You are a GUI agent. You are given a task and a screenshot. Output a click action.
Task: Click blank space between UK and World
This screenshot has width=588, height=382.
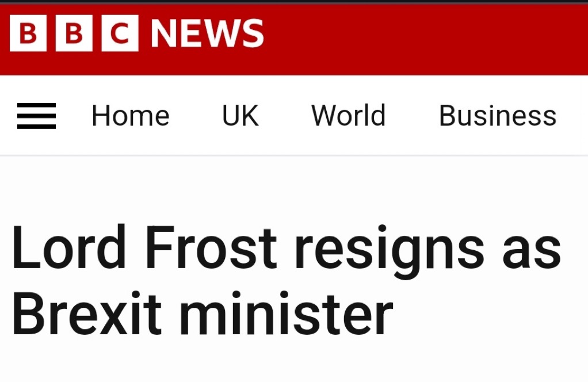click(x=285, y=116)
